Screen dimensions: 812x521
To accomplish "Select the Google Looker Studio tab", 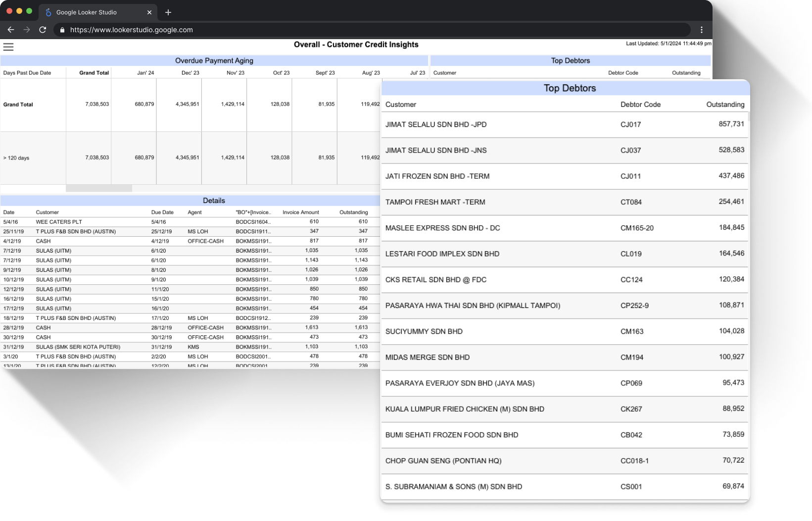I will pyautogui.click(x=98, y=12).
